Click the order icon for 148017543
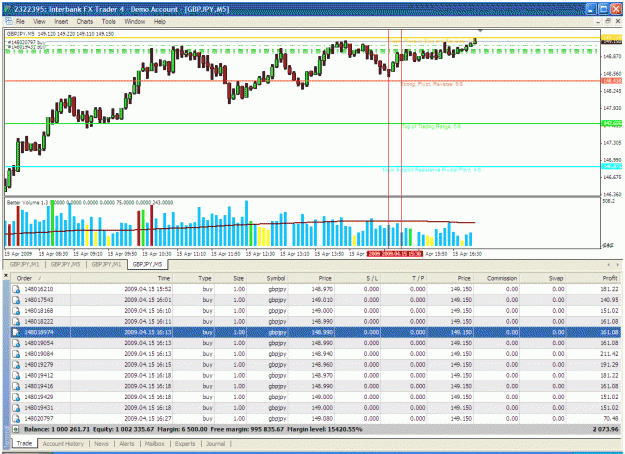 click(x=16, y=300)
